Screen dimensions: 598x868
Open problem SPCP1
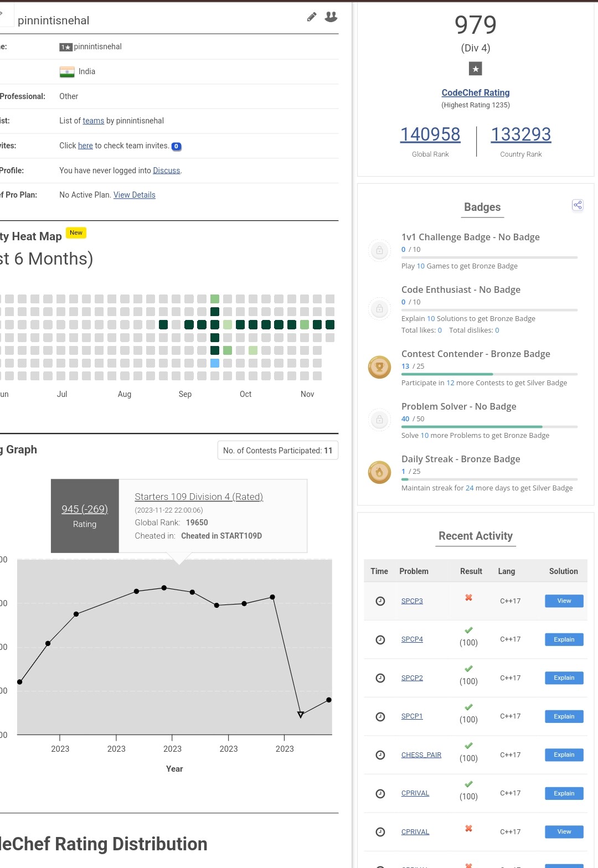click(412, 716)
